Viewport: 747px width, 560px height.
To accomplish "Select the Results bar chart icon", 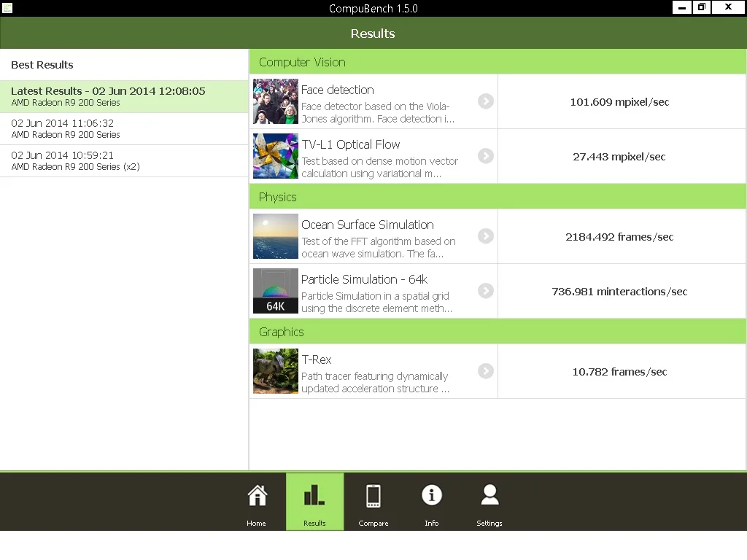I will 314,496.
